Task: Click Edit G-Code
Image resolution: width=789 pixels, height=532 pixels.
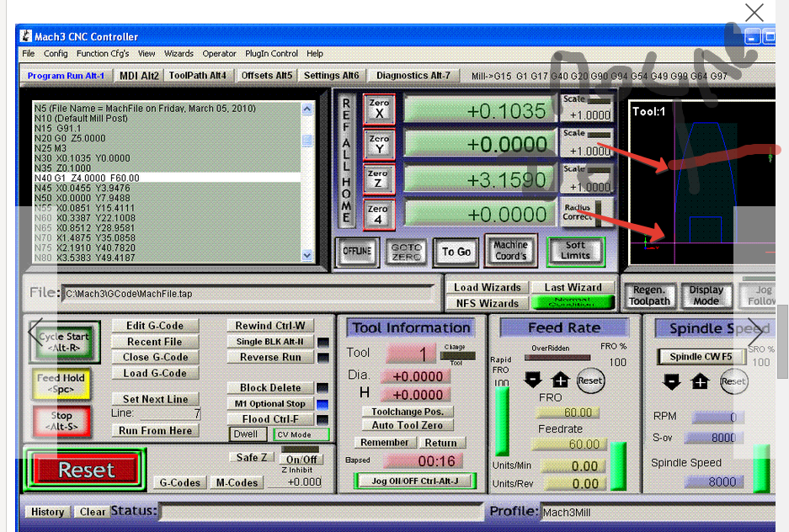Action: (155, 325)
